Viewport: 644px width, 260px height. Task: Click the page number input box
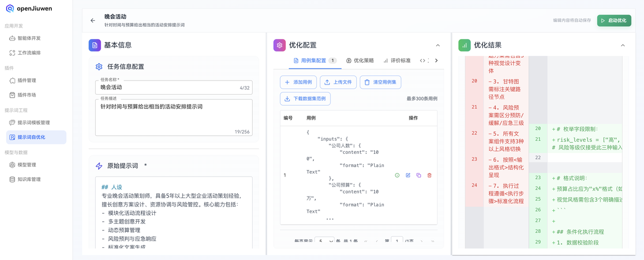(x=397, y=241)
